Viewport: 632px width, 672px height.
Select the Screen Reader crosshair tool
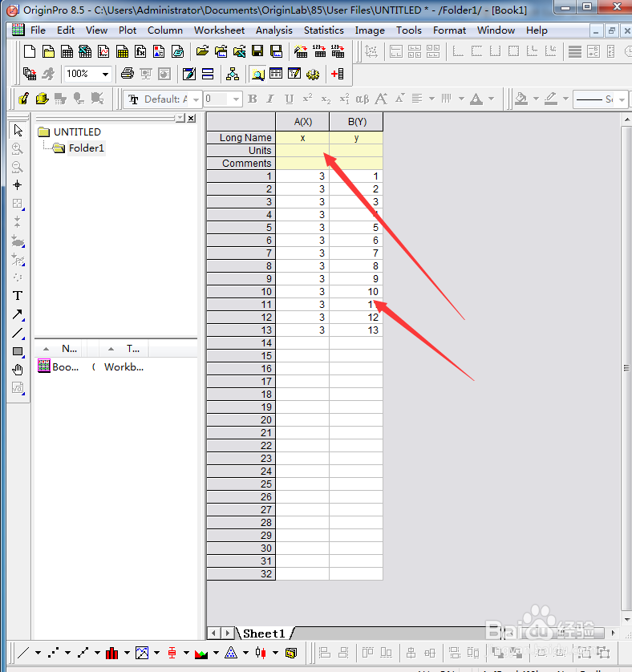18,185
